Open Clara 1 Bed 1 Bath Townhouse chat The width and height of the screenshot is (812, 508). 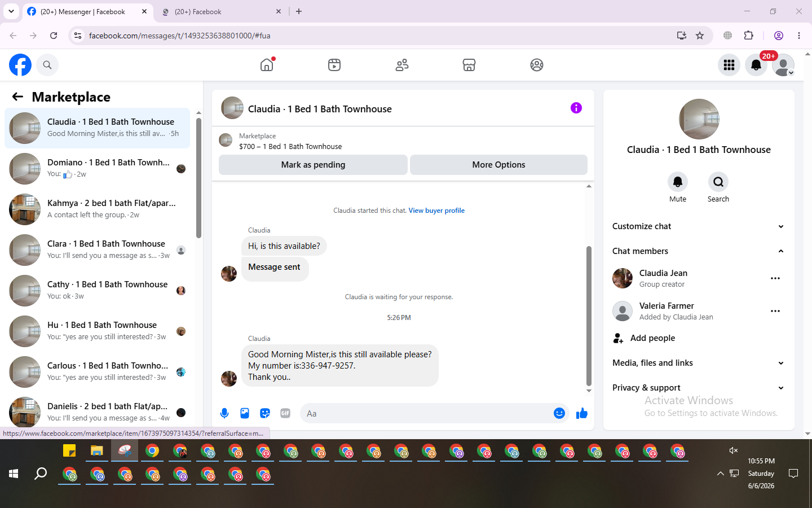(x=97, y=250)
